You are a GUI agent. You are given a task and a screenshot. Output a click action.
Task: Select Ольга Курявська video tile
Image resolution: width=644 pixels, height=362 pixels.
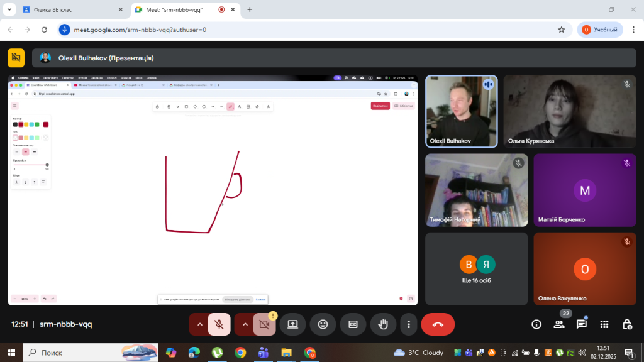tap(570, 111)
